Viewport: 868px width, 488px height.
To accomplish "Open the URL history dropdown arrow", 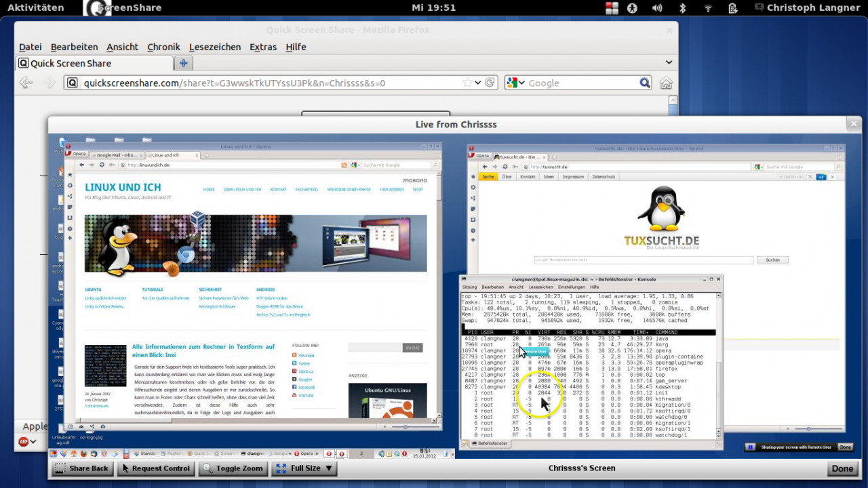I will coord(477,83).
